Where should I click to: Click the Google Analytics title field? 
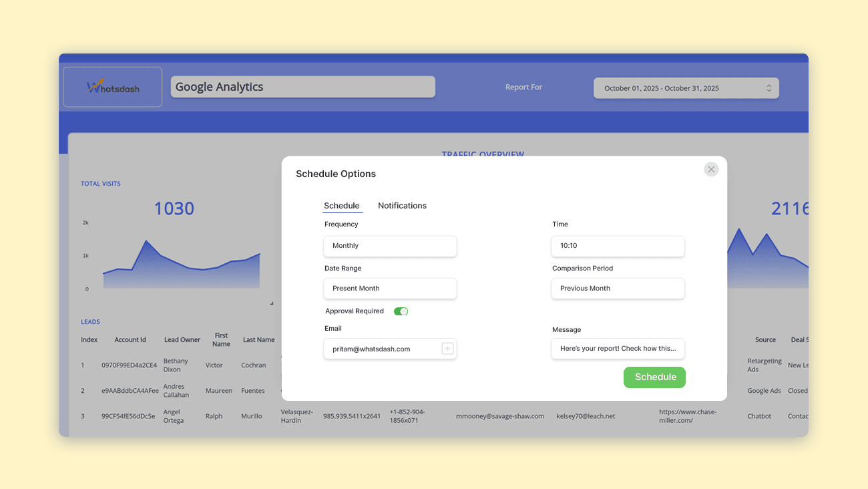coord(302,86)
